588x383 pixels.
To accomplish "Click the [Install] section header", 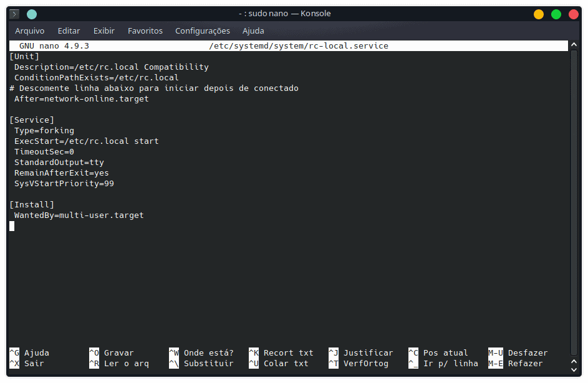I will point(32,204).
